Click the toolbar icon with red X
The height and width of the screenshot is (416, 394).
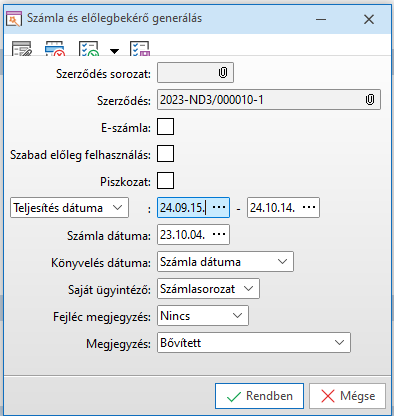(55, 49)
